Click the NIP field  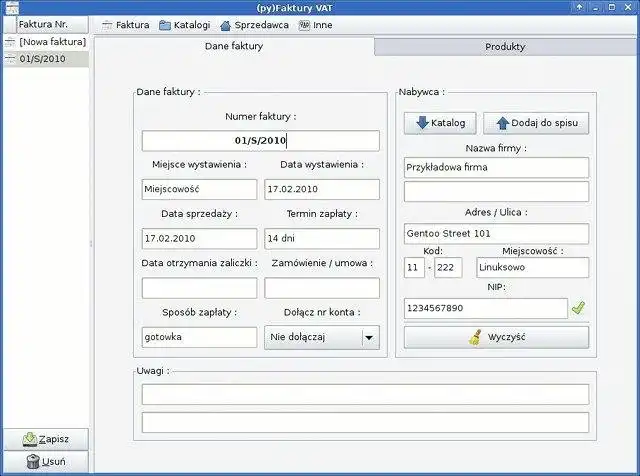[485, 308]
